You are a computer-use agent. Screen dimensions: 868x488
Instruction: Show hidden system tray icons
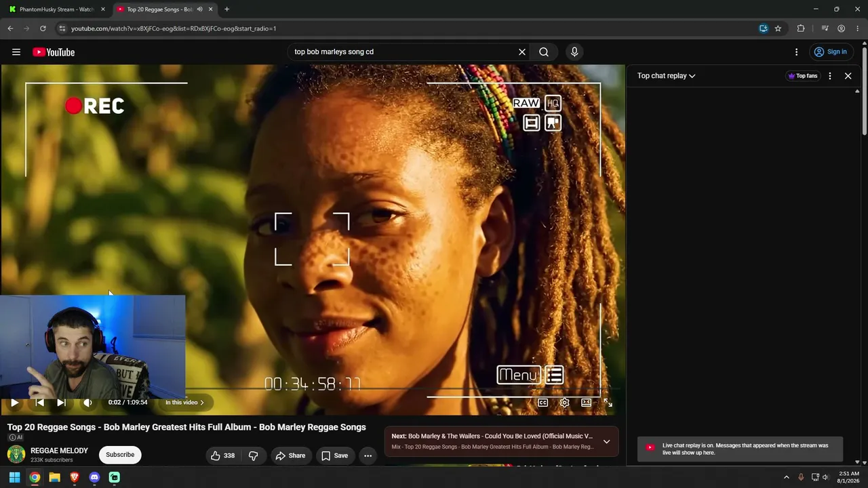tap(787, 477)
